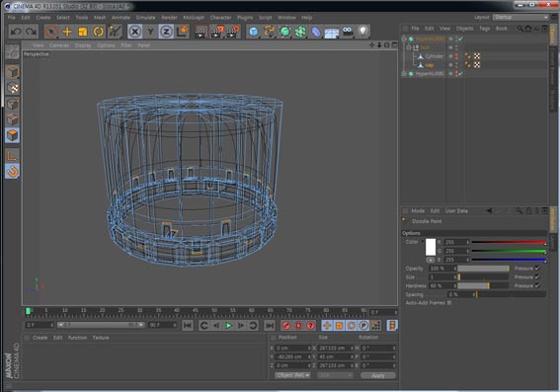560x392 pixels.
Task: Toggle Size Pressure checkbox
Action: tap(538, 277)
